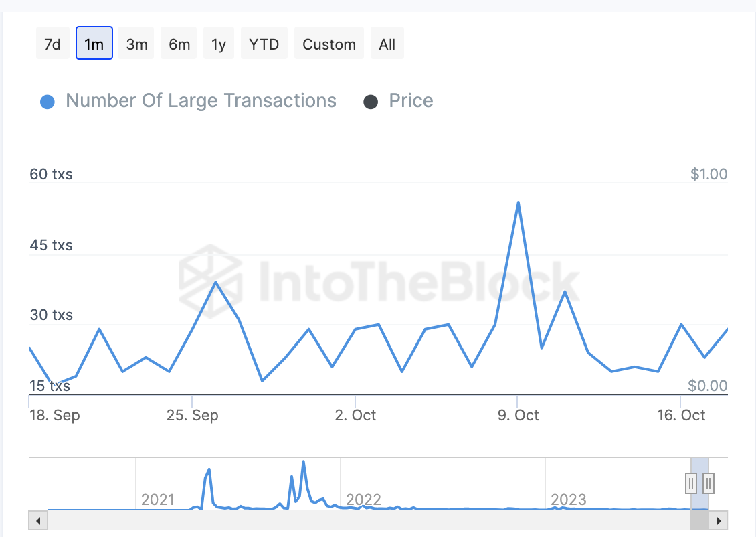Click the dark Price legend dot

tap(370, 102)
